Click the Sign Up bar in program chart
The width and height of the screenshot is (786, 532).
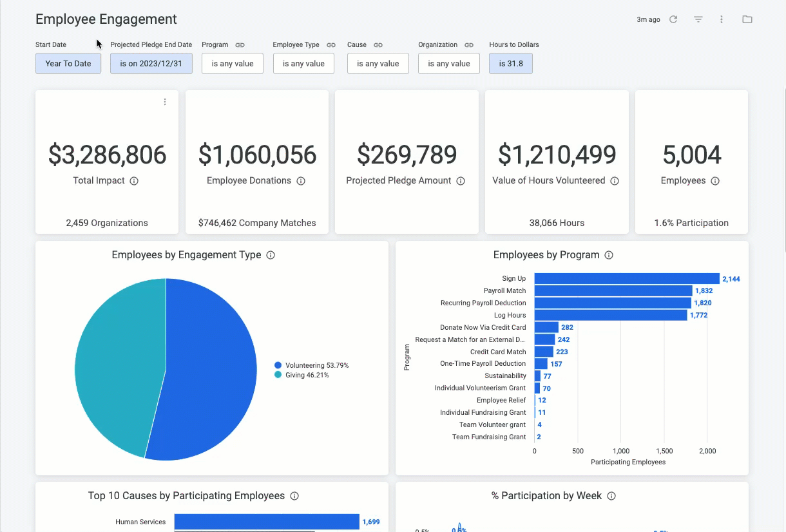tap(627, 279)
